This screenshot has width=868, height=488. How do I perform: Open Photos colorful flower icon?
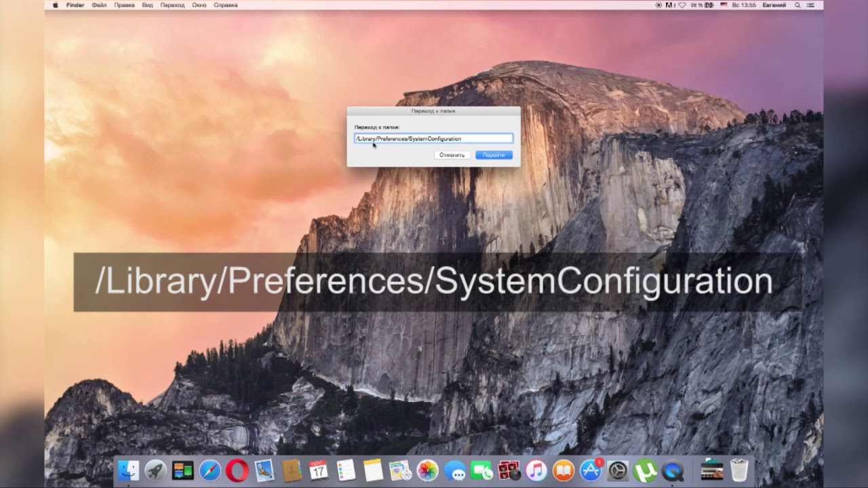pyautogui.click(x=427, y=470)
